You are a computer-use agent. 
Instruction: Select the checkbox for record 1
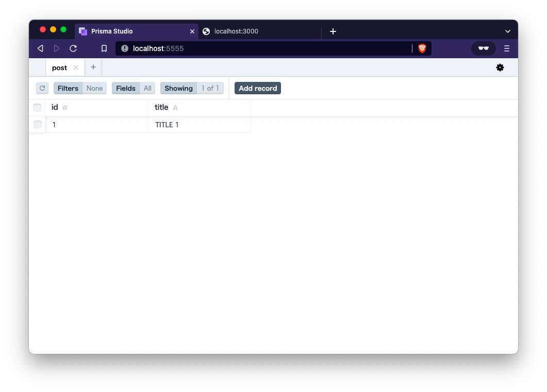pos(37,124)
